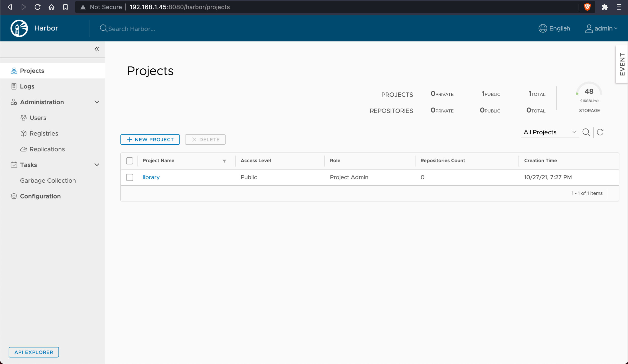Screen dimensions: 628x364
Task: Select all projects header checkbox
Action: (130, 161)
